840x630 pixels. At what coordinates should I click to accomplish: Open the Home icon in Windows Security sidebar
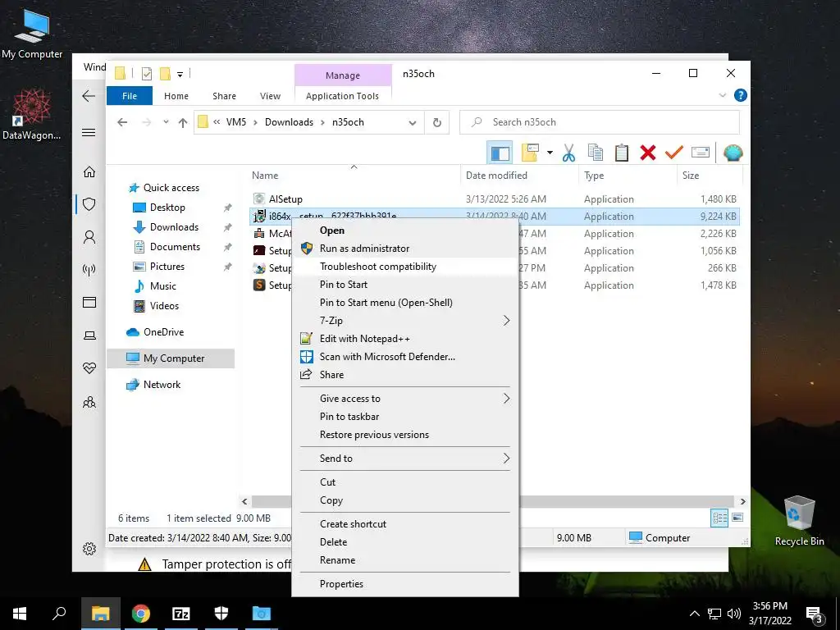coord(89,172)
